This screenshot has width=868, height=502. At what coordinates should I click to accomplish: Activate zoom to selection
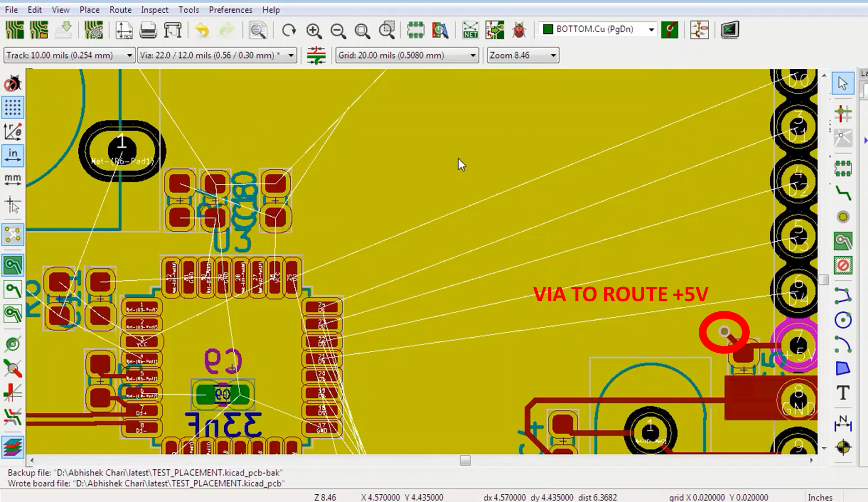click(387, 30)
